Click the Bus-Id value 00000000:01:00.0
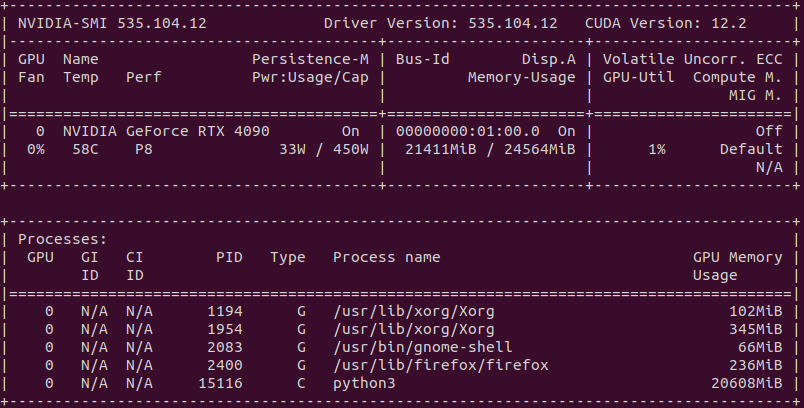 pos(467,131)
